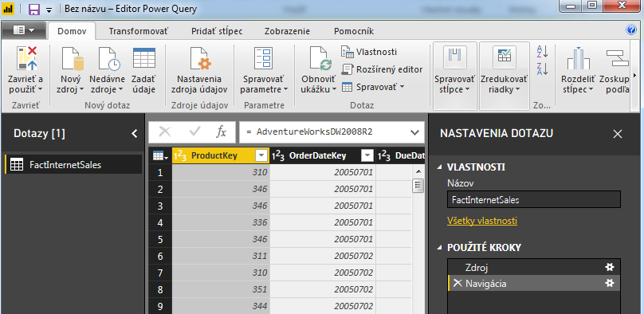Click the scroll up arrow in grid
Screen dimensions: 644x314
point(418,171)
